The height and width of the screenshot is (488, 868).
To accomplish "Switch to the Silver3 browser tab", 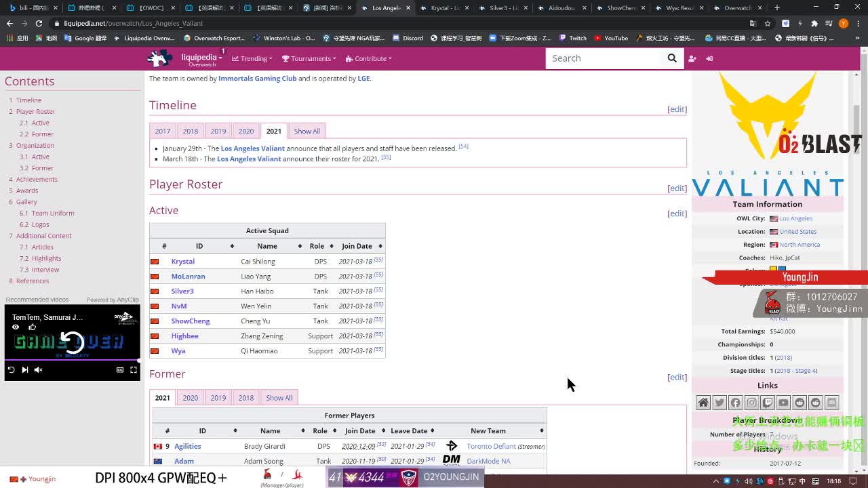I will (504, 7).
